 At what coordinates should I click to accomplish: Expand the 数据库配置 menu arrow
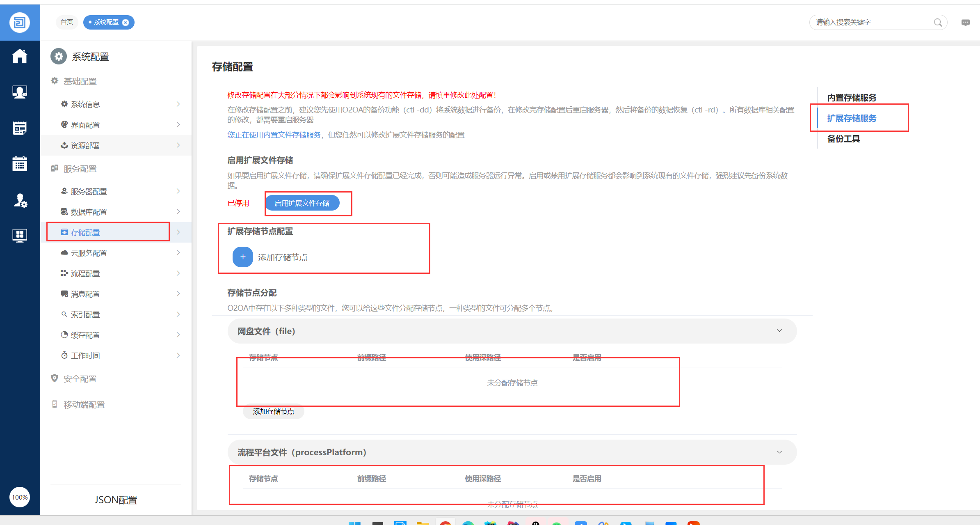point(178,212)
